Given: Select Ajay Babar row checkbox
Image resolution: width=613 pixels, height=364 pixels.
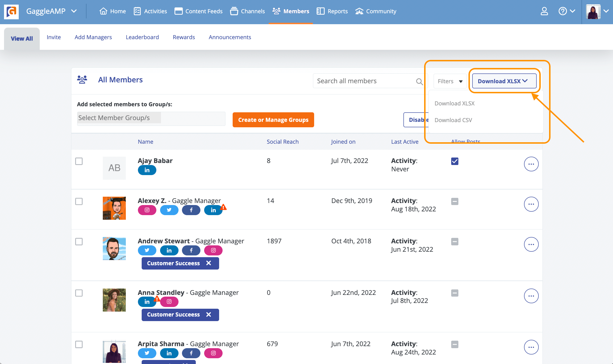Looking at the screenshot, I should (x=79, y=161).
